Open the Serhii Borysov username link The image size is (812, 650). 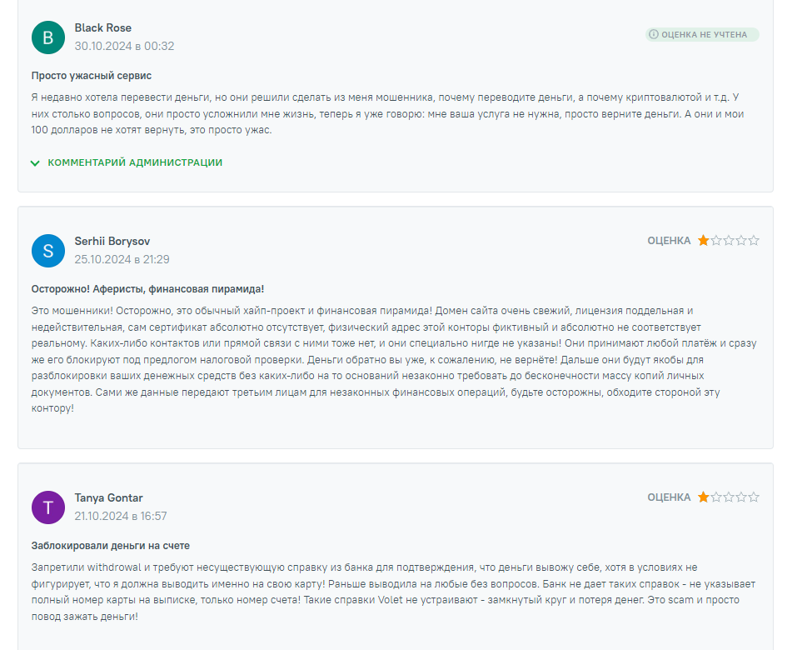(x=112, y=242)
